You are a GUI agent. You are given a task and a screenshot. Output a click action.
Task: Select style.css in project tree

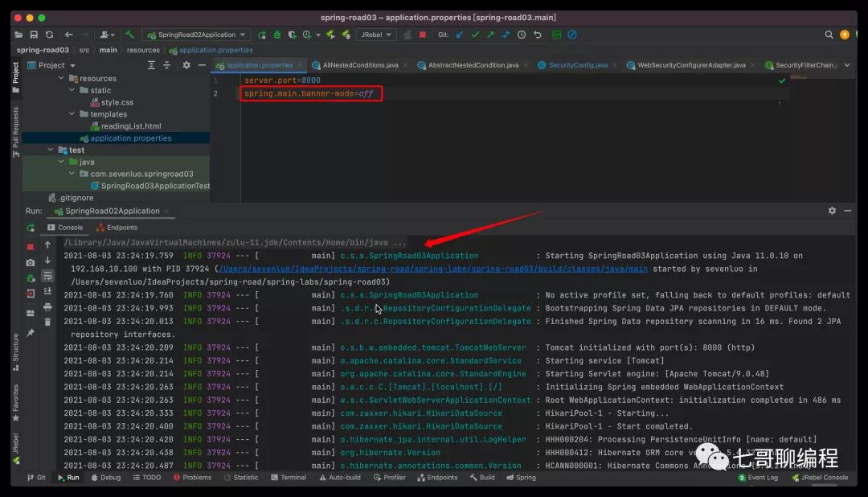pos(117,102)
